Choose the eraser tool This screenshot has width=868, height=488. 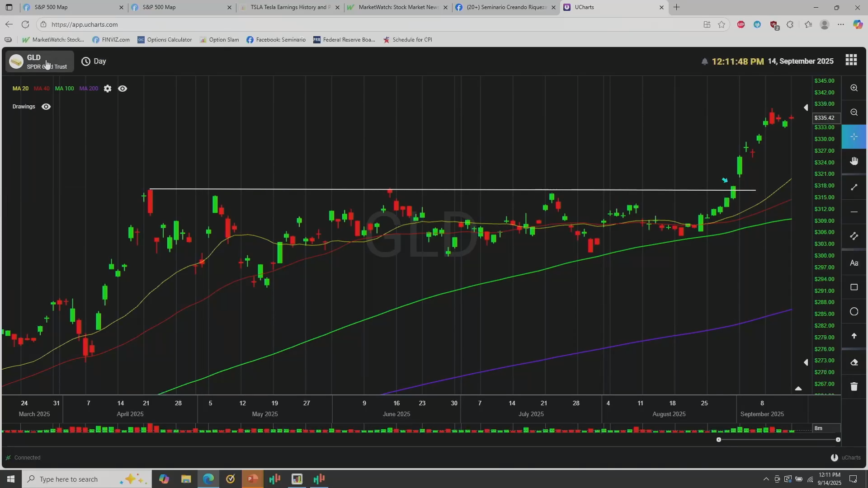854,362
